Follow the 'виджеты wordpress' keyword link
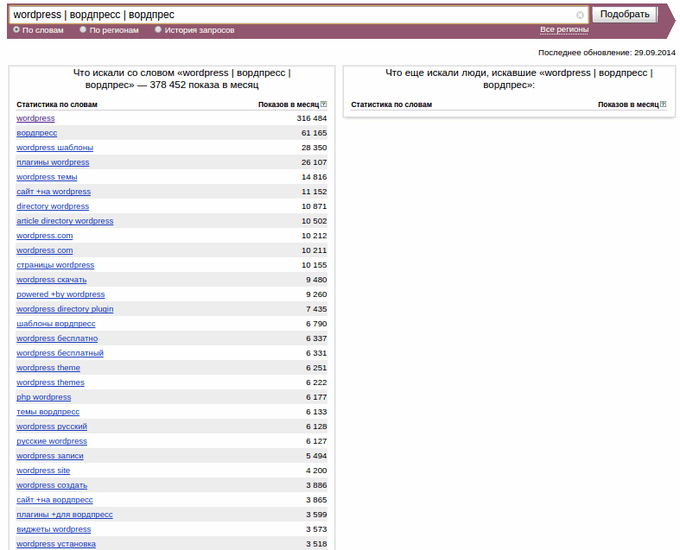 click(53, 529)
